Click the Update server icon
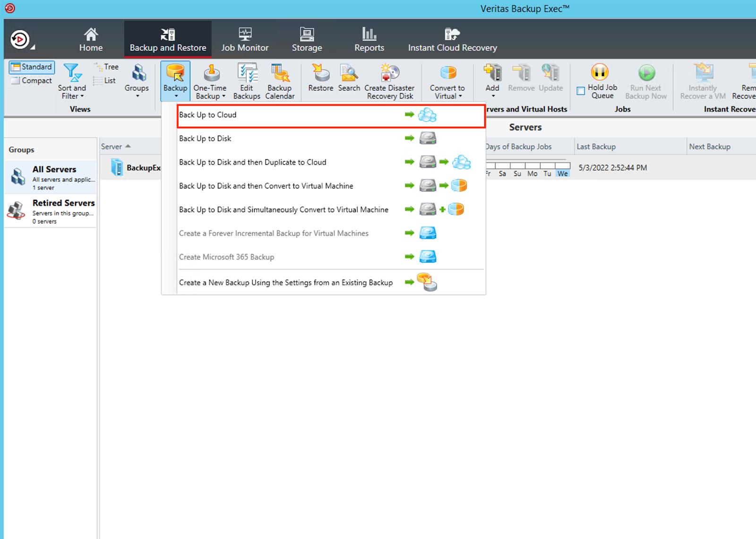The width and height of the screenshot is (756, 539). coord(550,78)
